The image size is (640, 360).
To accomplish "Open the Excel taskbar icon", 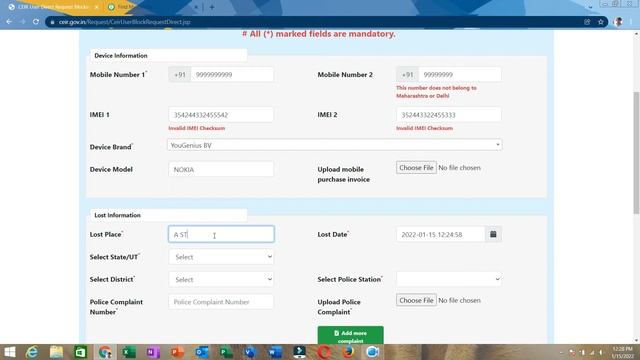I will [x=129, y=352].
